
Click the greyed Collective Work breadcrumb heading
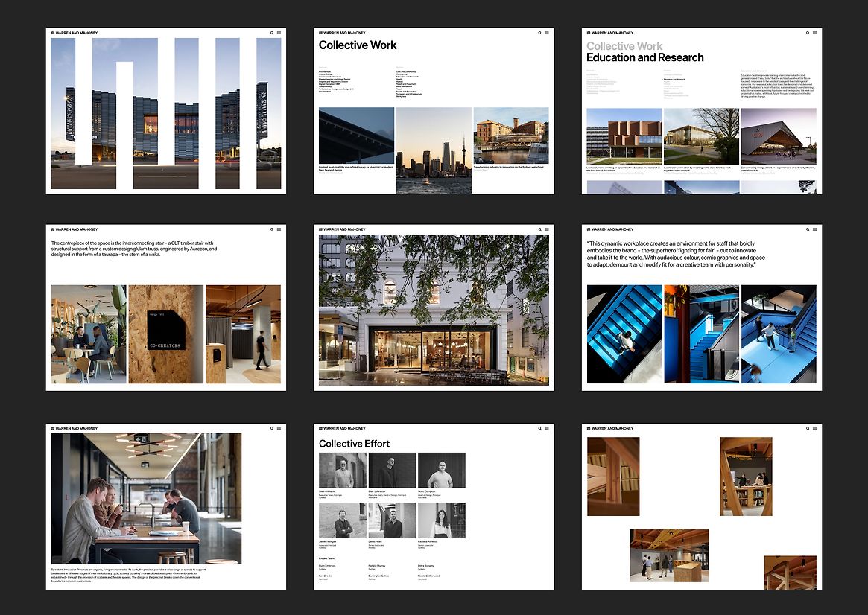click(x=624, y=46)
